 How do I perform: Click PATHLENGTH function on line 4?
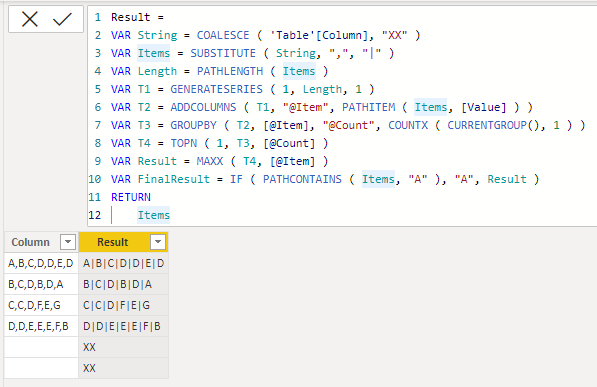[230, 71]
